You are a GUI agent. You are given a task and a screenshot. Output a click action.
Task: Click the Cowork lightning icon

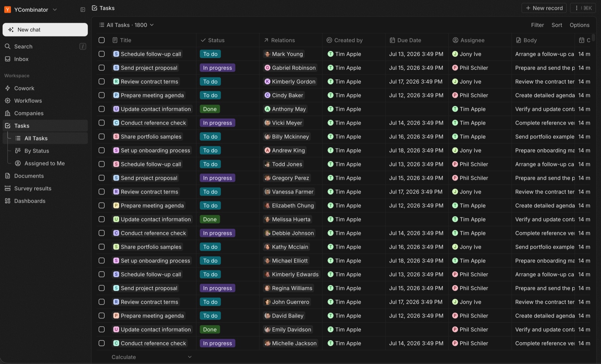click(8, 88)
